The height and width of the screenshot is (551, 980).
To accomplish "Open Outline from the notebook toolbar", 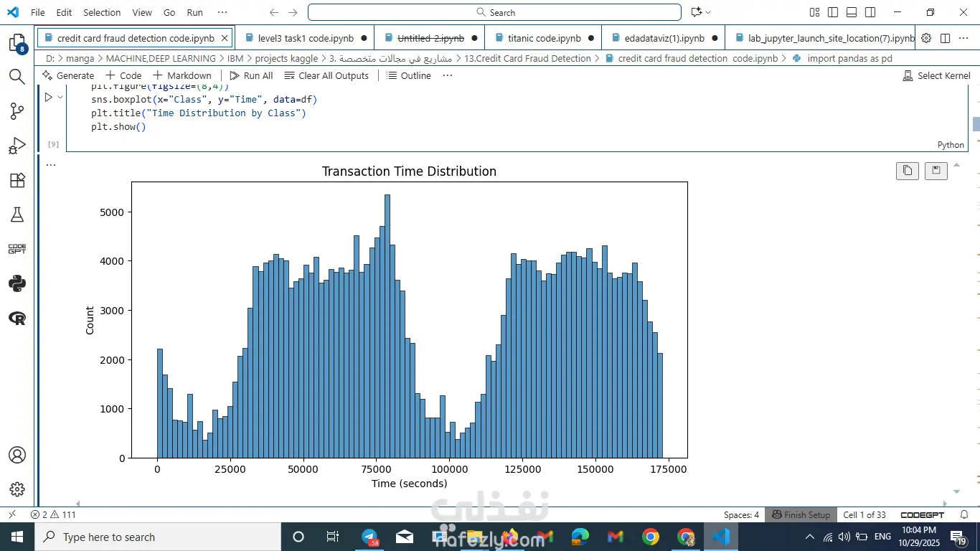I will [x=409, y=75].
